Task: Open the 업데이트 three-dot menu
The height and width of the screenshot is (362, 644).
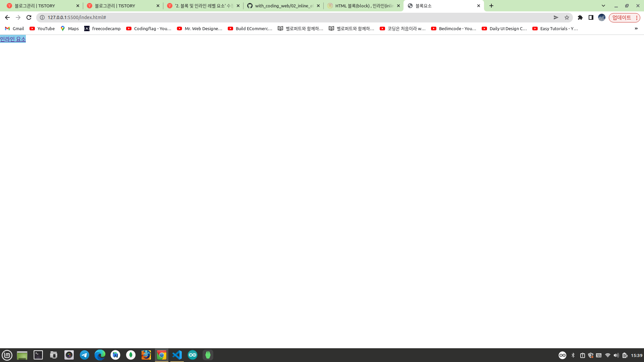Action: (637, 17)
